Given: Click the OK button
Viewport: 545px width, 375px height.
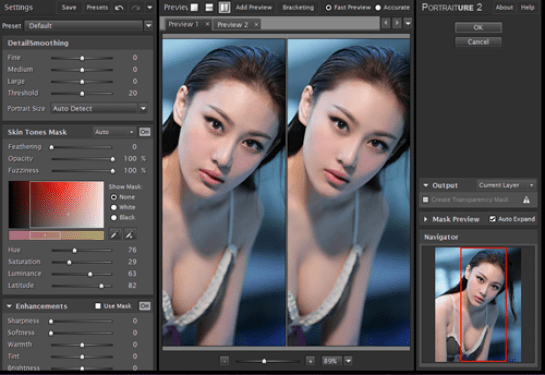Looking at the screenshot, I should coord(478,27).
